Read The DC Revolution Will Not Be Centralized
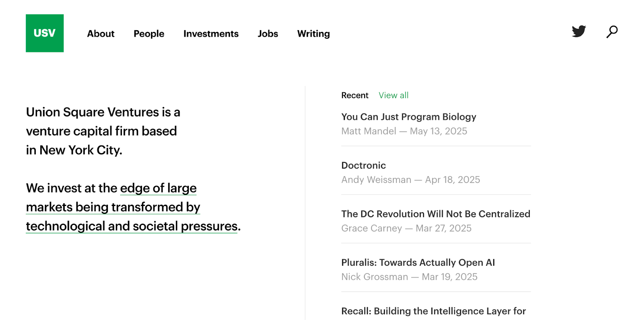 pyautogui.click(x=436, y=214)
